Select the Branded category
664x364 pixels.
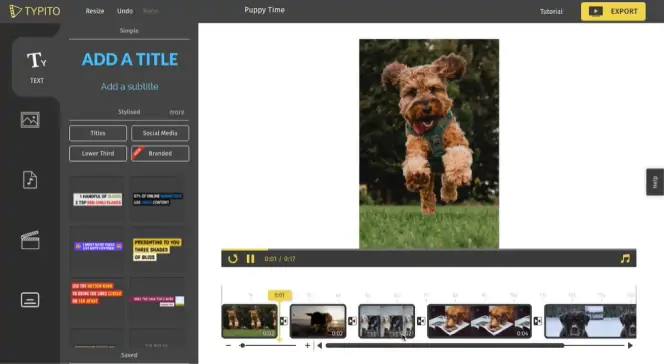click(x=160, y=153)
